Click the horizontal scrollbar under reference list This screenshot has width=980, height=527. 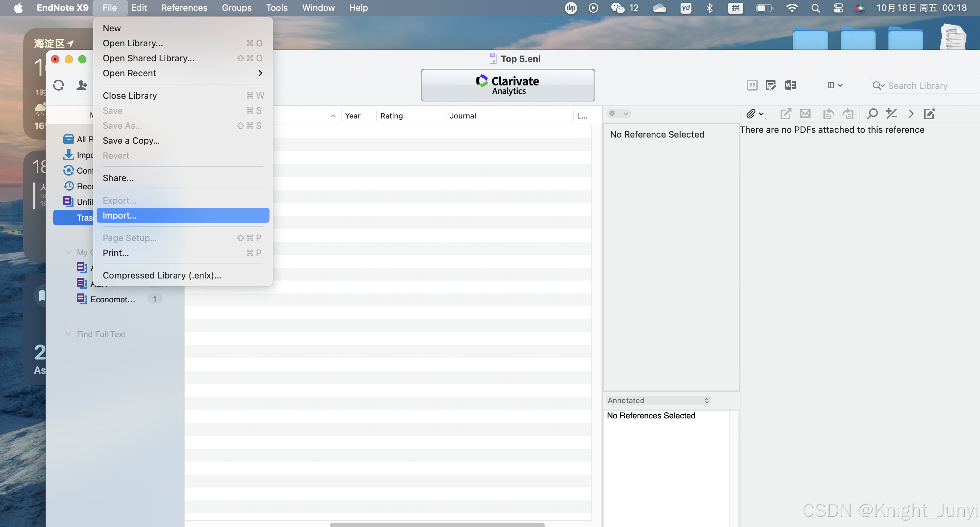point(437,524)
